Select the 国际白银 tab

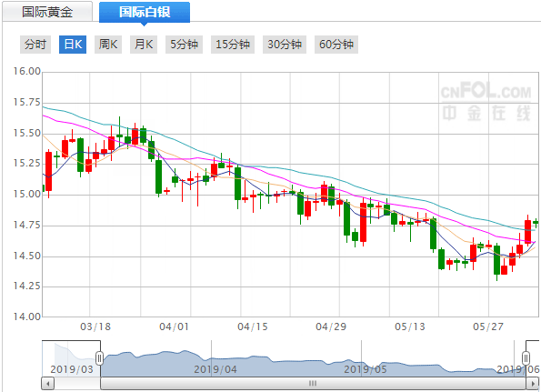pyautogui.click(x=145, y=12)
